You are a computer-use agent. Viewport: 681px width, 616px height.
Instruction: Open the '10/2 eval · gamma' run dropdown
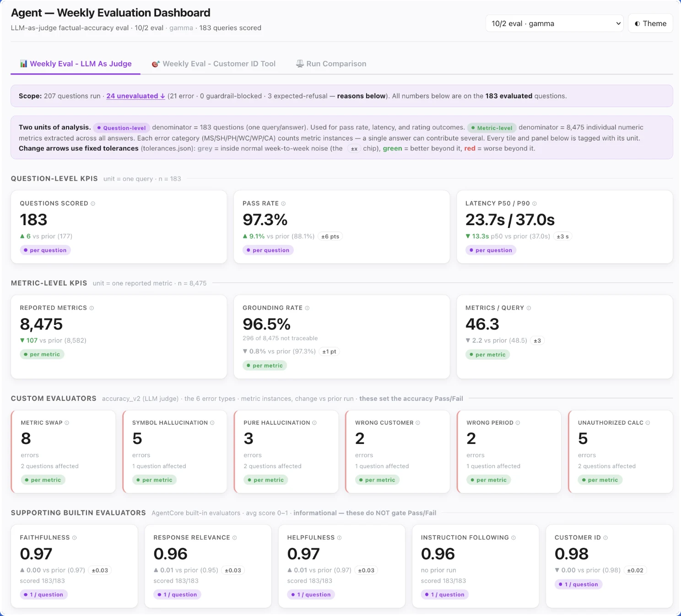pyautogui.click(x=555, y=23)
